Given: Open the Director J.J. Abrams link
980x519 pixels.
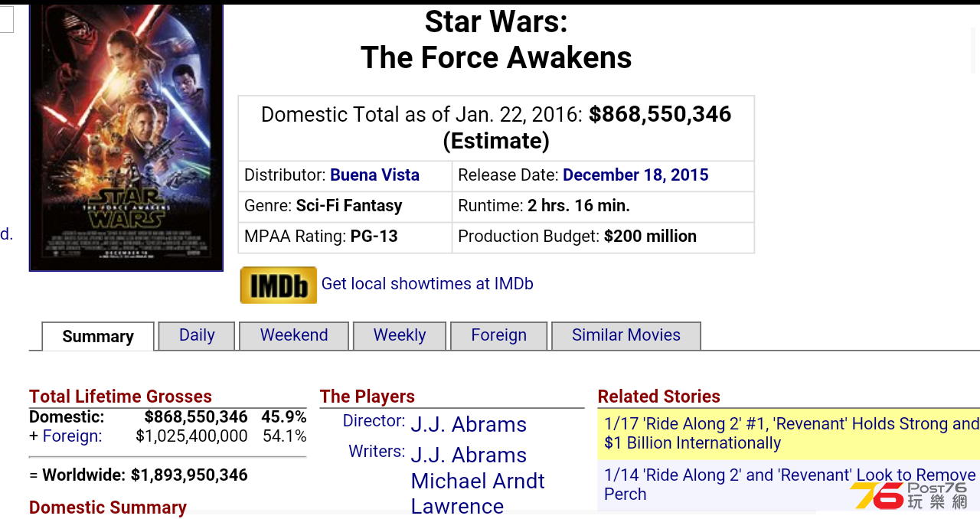Looking at the screenshot, I should (469, 425).
